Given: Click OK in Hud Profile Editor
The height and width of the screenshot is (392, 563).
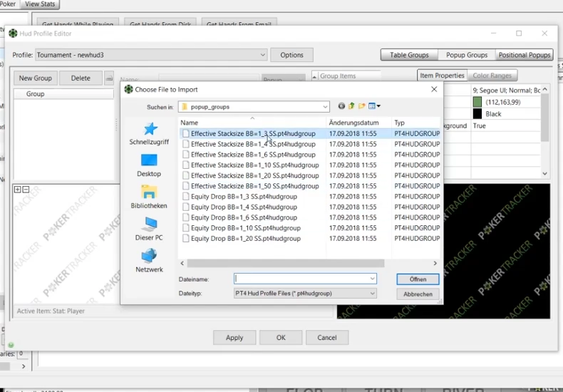Looking at the screenshot, I should [x=281, y=337].
